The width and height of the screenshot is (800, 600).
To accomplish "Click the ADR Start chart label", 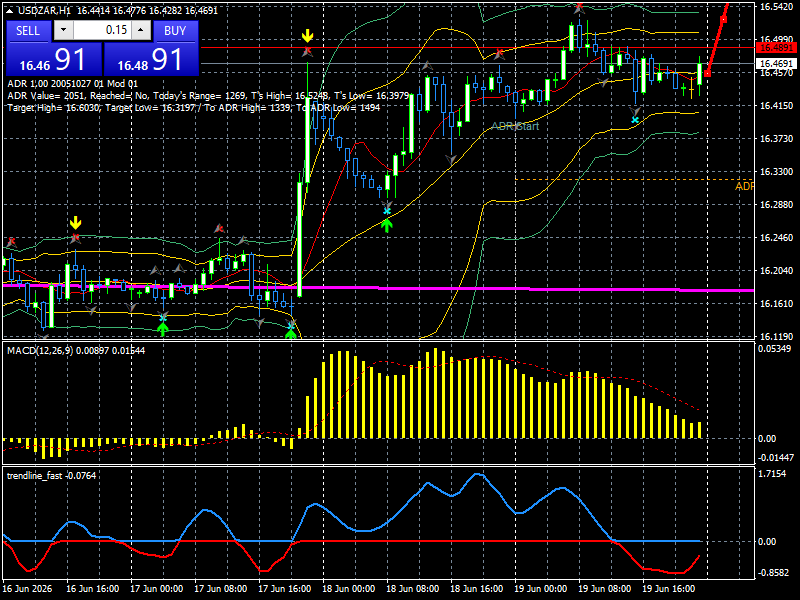I will click(x=515, y=126).
